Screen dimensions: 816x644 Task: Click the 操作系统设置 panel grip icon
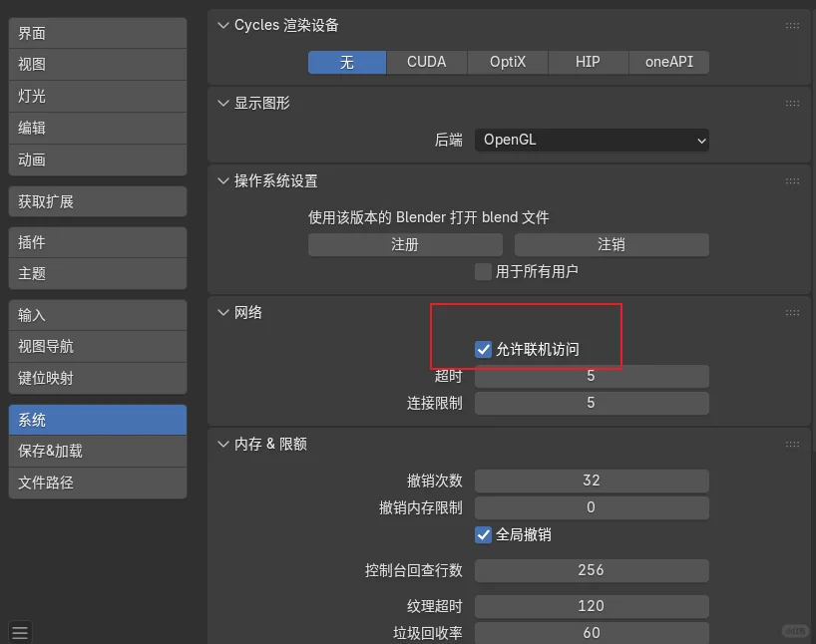[x=792, y=180]
